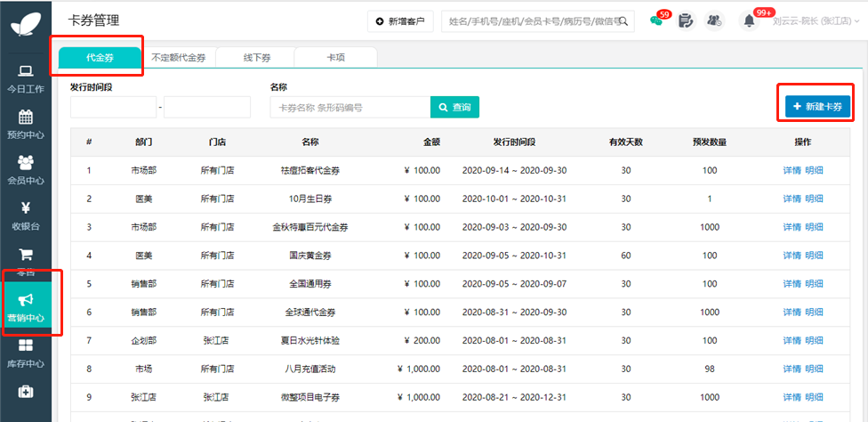Select the 国庆黄金券 name cell
The image size is (868, 422).
click(310, 256)
